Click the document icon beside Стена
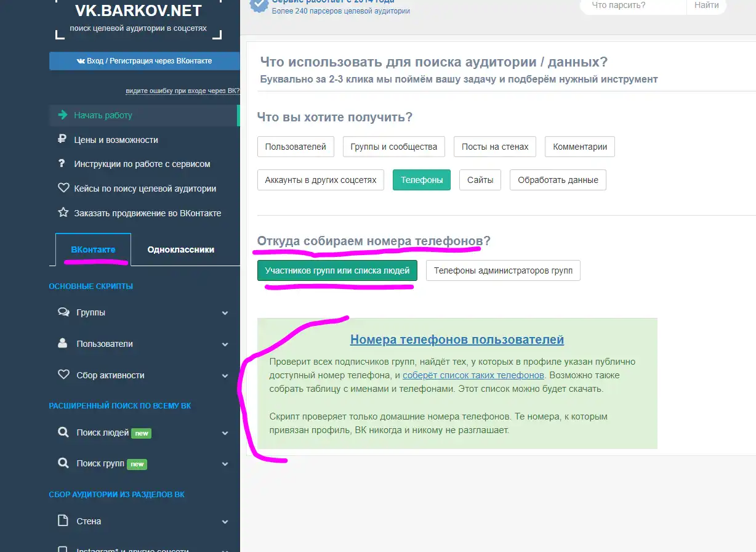 63,521
